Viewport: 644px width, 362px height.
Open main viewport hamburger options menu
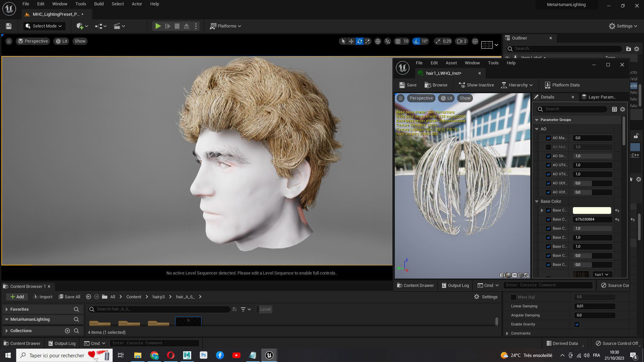point(9,41)
